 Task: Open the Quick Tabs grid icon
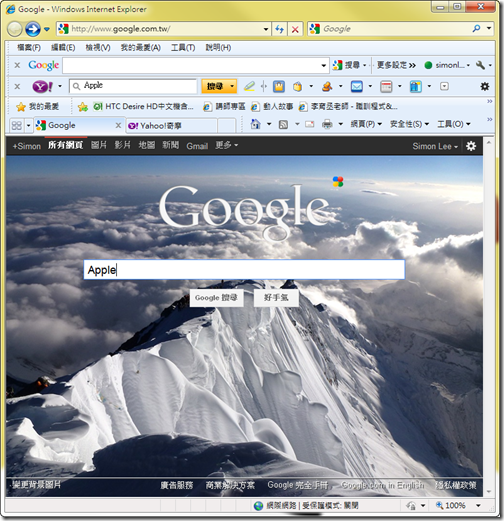16,126
